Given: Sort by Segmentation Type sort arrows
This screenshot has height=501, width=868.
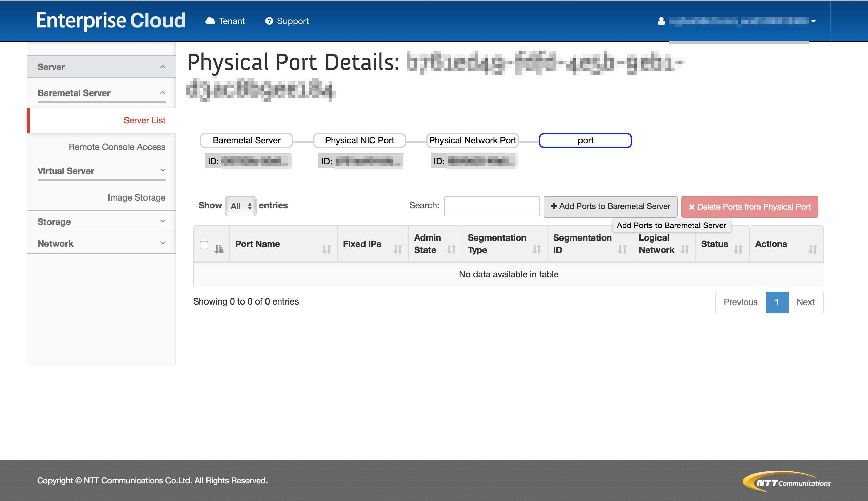Looking at the screenshot, I should 536,249.
